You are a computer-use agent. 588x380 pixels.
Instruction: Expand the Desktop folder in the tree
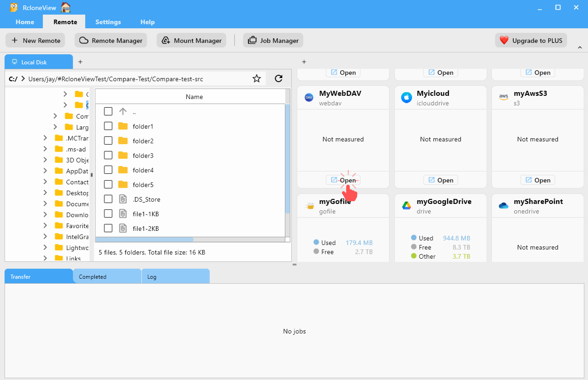(x=45, y=193)
